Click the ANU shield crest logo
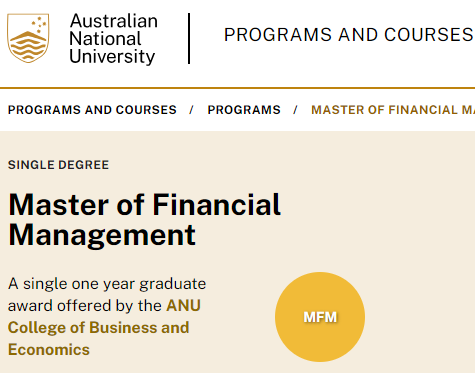This screenshot has width=475, height=373. [28, 38]
